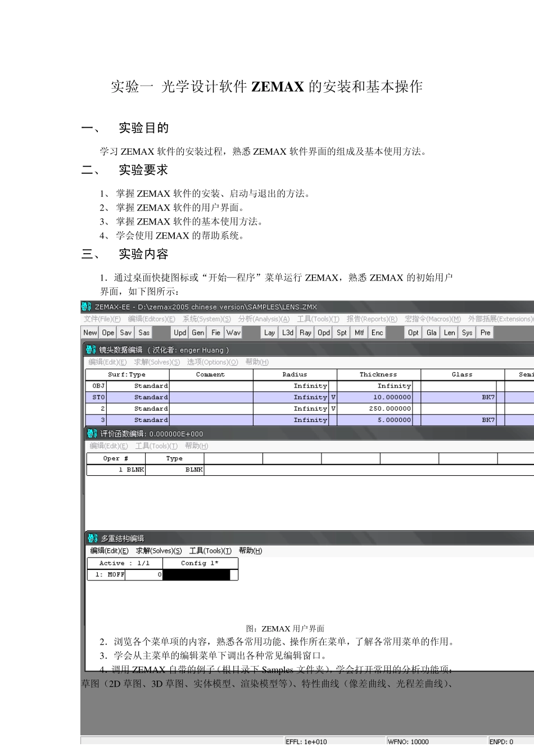Click the multi-configuration editor window icon
This screenshot has width=534, height=756.
coord(93,538)
